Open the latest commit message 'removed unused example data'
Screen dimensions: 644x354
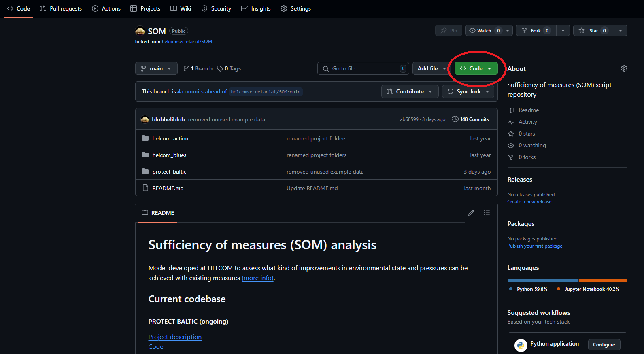click(226, 119)
